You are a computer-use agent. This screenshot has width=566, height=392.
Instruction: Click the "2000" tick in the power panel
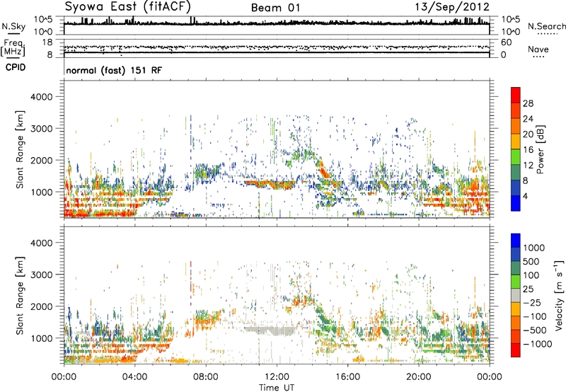(42, 160)
